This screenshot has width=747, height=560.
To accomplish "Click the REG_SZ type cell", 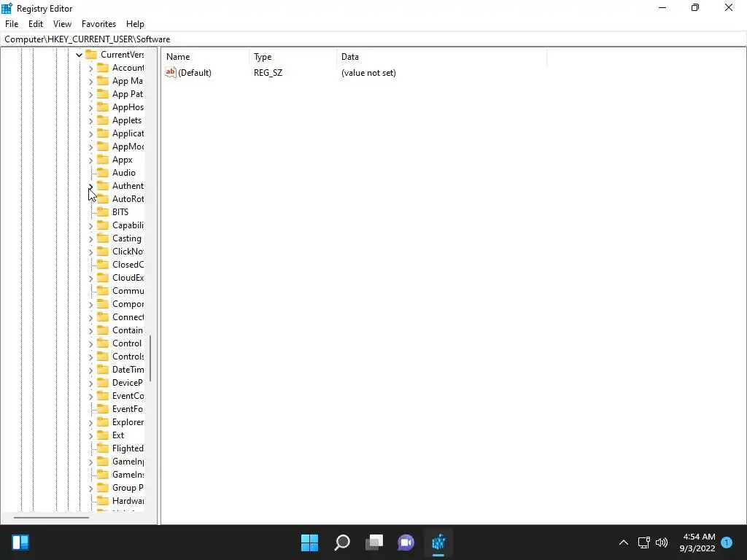I will (x=268, y=73).
